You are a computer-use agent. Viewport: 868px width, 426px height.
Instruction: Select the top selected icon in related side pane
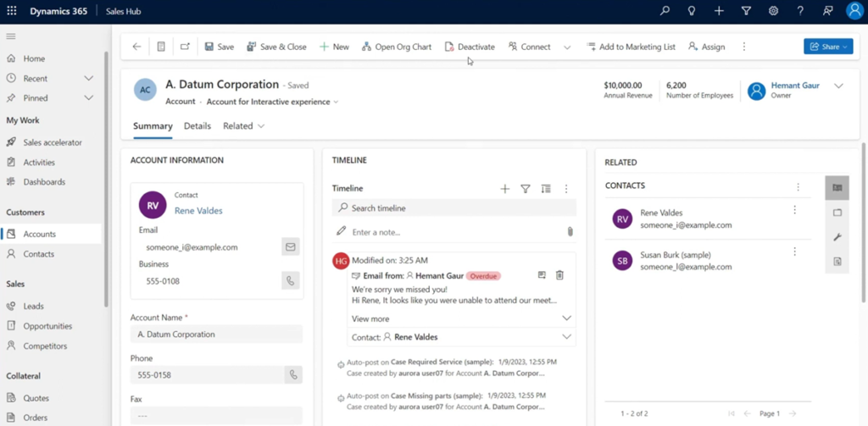837,188
